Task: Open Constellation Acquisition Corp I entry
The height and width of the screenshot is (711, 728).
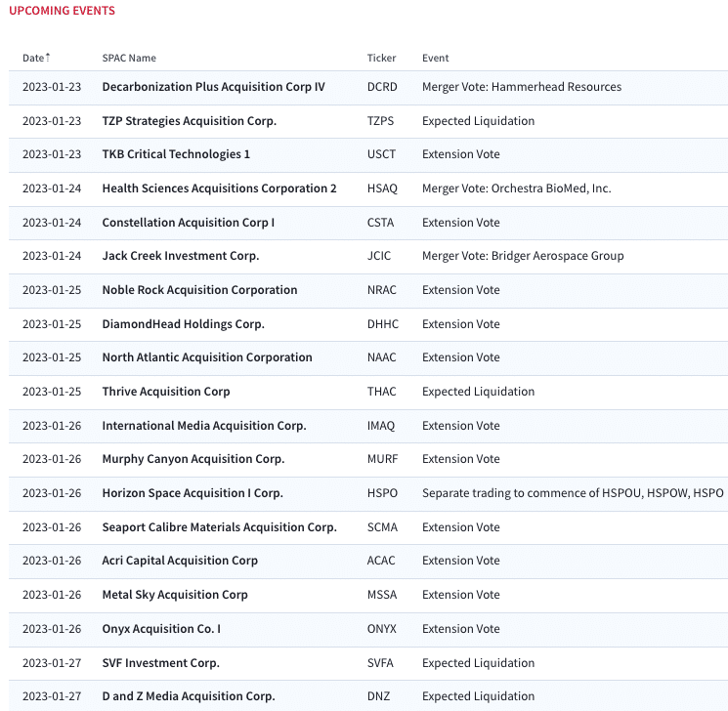Action: click(188, 223)
